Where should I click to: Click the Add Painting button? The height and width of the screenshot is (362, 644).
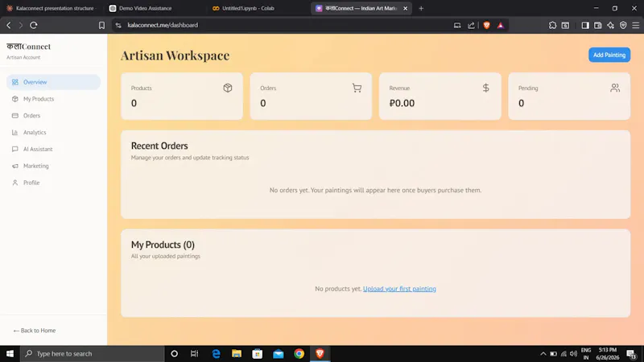609,55
